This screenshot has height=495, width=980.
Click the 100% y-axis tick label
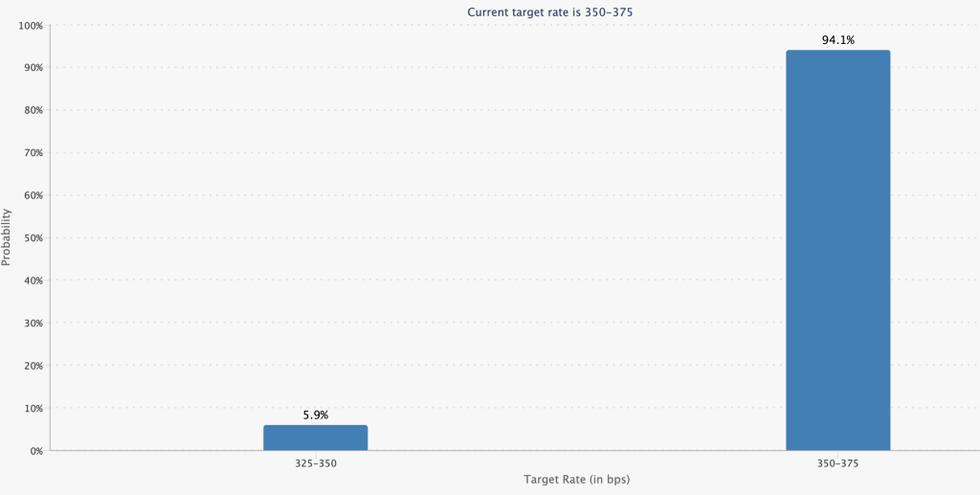31,25
